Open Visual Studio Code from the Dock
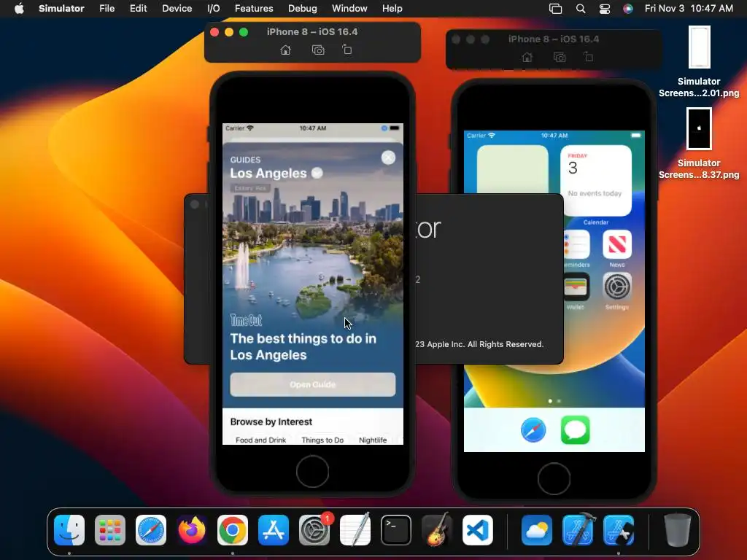 tap(478, 530)
